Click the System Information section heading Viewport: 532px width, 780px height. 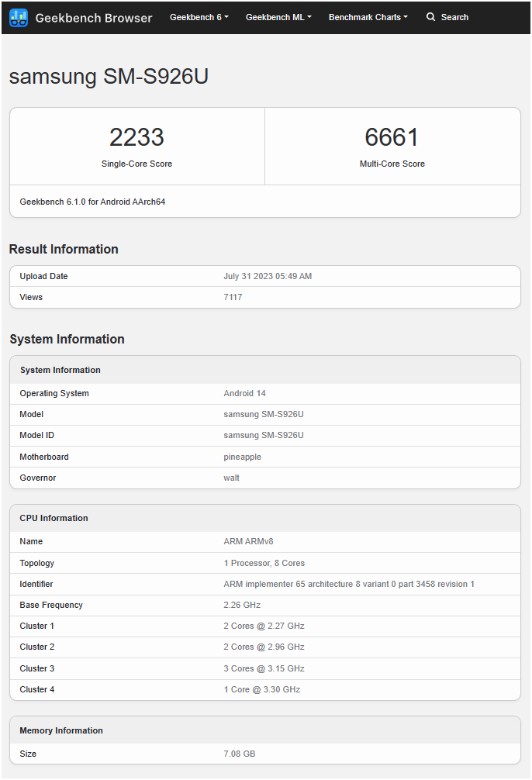click(67, 340)
